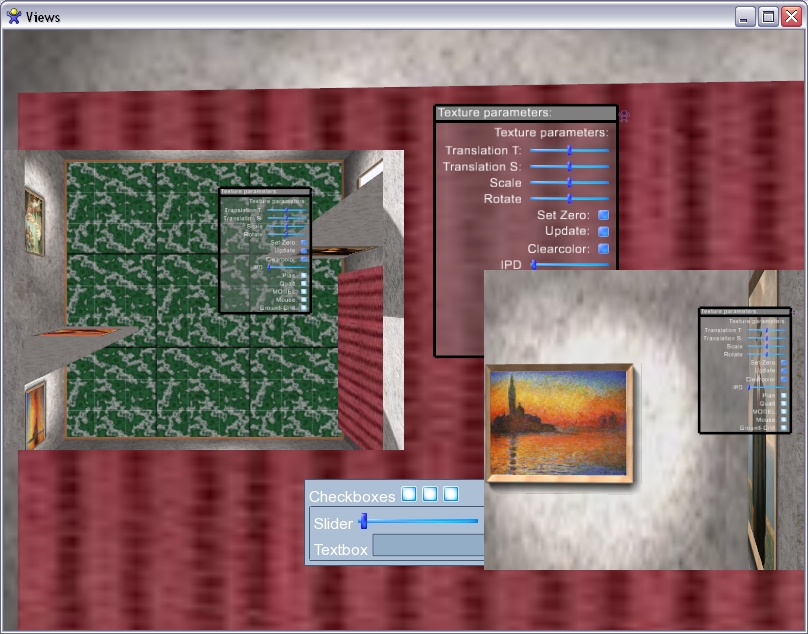This screenshot has height=634, width=808.
Task: Toggle MODEL checkbox in the right view's panel
Action: click(783, 411)
